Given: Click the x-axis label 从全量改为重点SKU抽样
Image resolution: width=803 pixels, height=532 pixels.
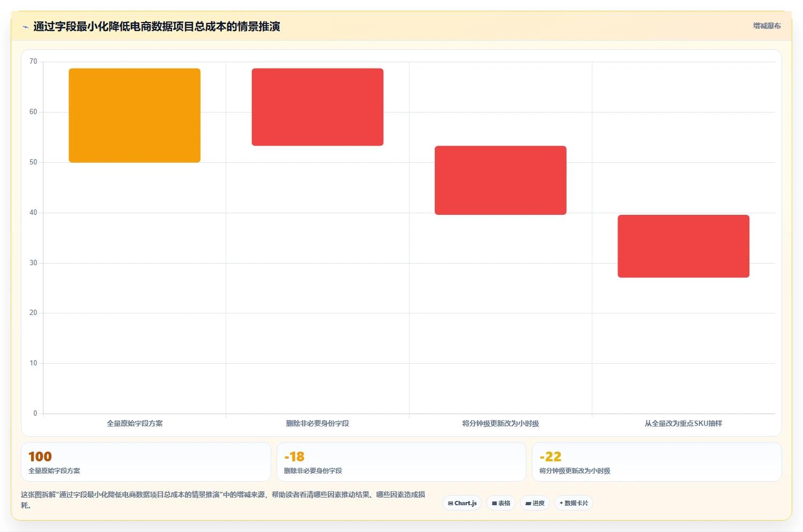Looking at the screenshot, I should 683,423.
